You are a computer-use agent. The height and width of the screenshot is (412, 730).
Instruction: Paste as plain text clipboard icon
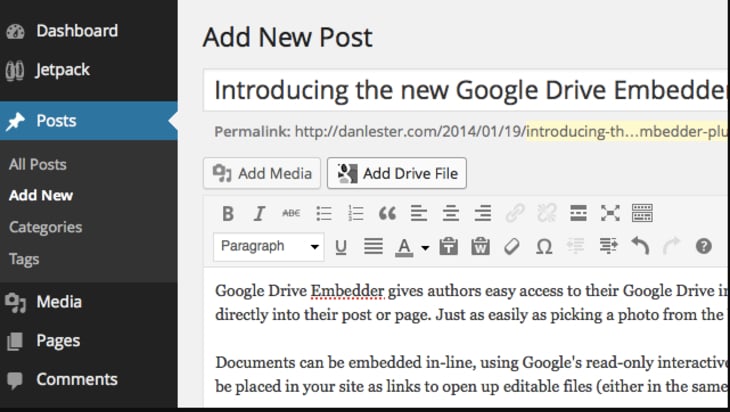[448, 246]
